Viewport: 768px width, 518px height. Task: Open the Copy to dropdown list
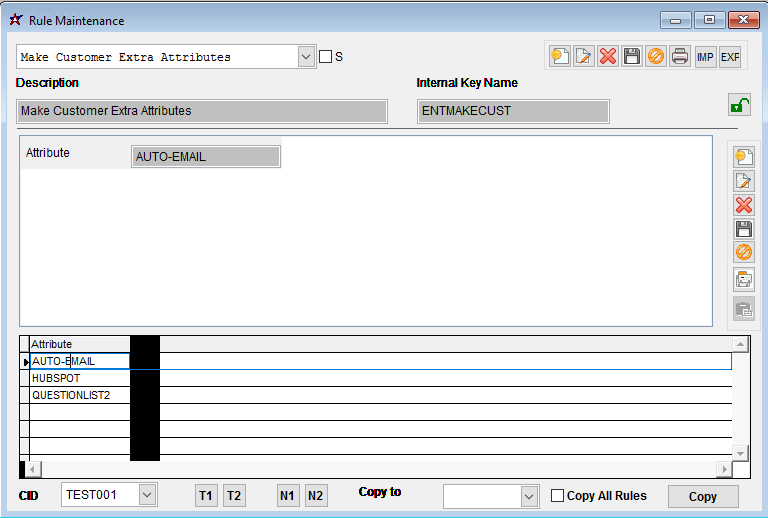tap(529, 496)
